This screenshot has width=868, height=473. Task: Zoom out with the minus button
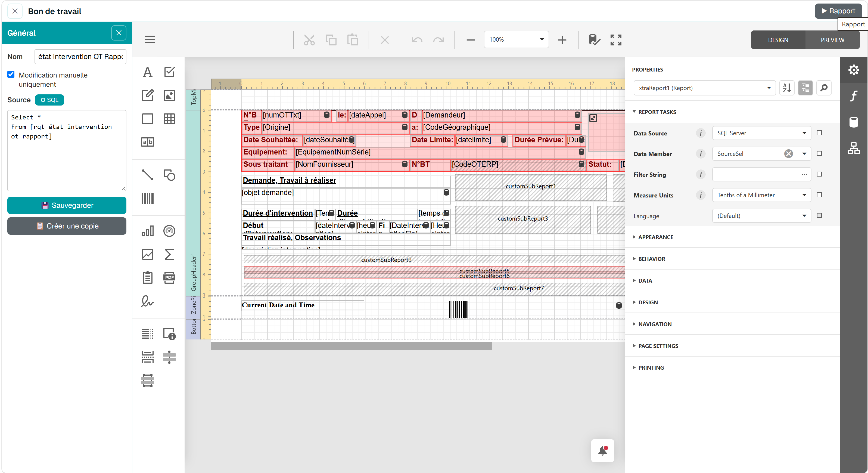[x=470, y=40]
